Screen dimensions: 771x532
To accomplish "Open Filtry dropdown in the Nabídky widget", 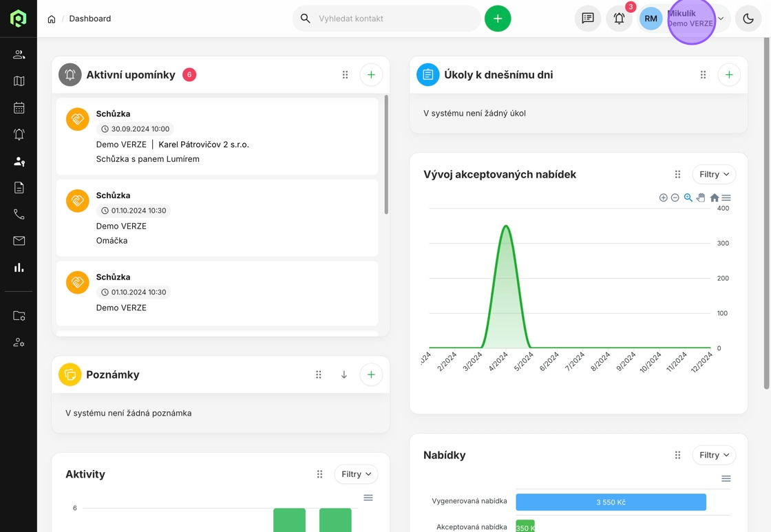I will click(714, 455).
